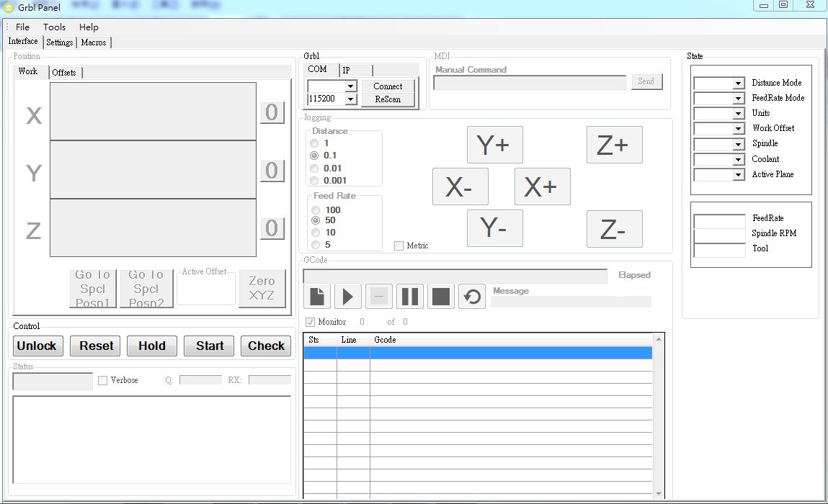The height and width of the screenshot is (504, 828).
Task: Zero the X axis position button
Action: tap(272, 112)
